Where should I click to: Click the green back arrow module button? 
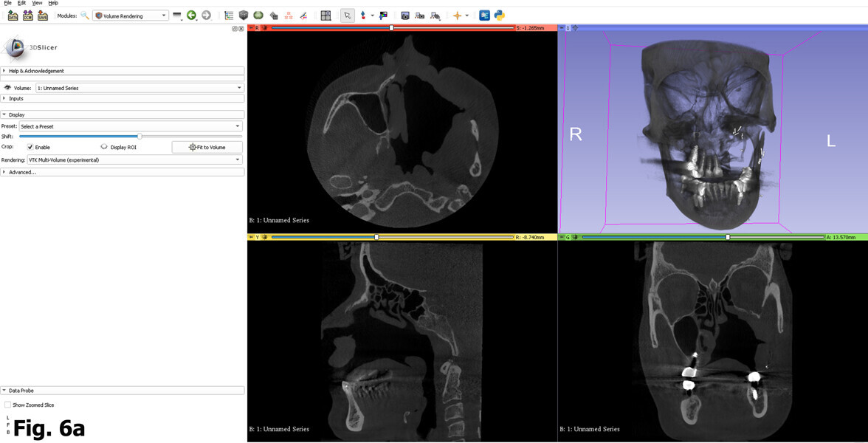click(x=192, y=16)
